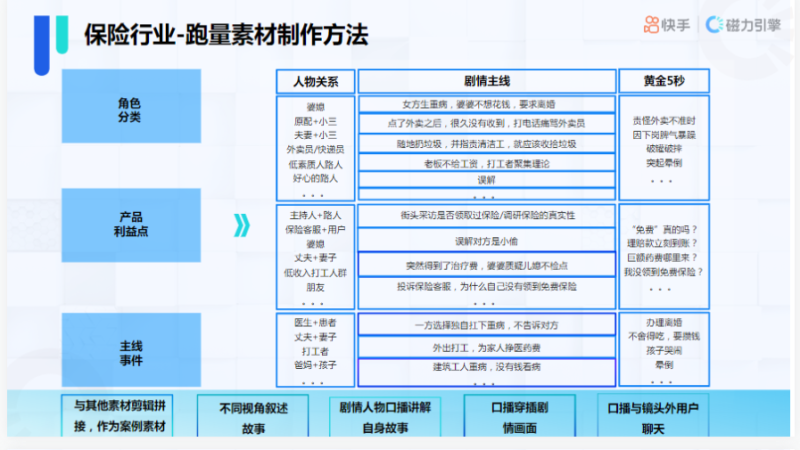Select the row 街头采访是否领取过保险
Screen dimensions: 800x450
487,216
